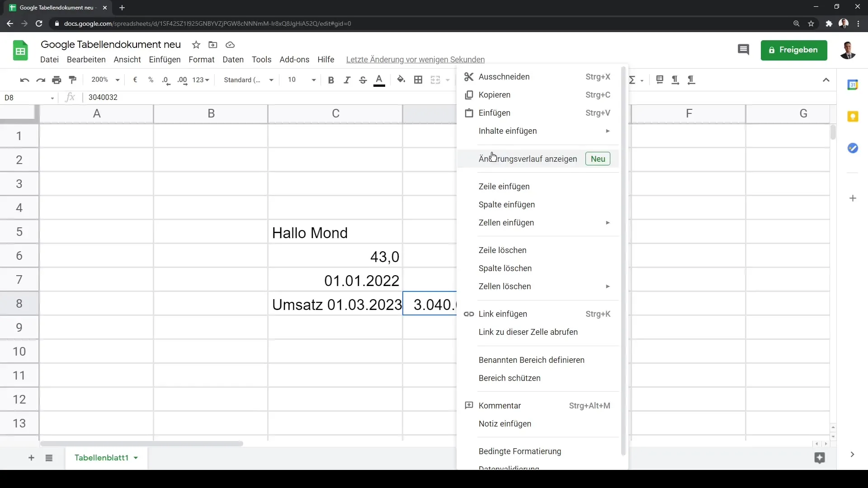Screen dimensions: 868x488
Task: Choose Bereich schützen in context menu
Action: tap(538, 378)
